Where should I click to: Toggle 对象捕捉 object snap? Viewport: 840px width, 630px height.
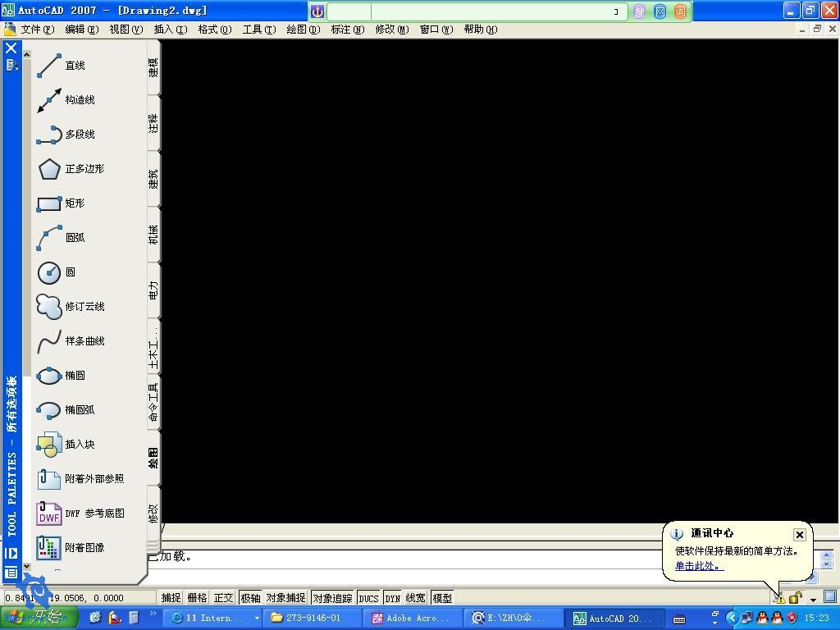[x=286, y=598]
